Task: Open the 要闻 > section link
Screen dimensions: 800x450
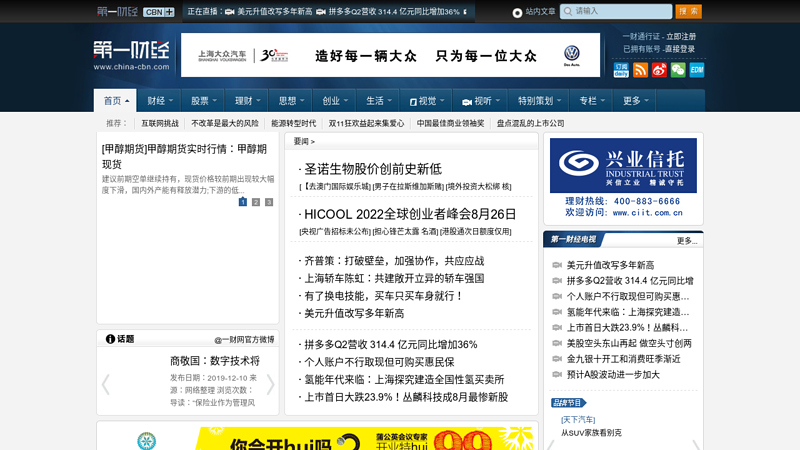Action: (304, 141)
